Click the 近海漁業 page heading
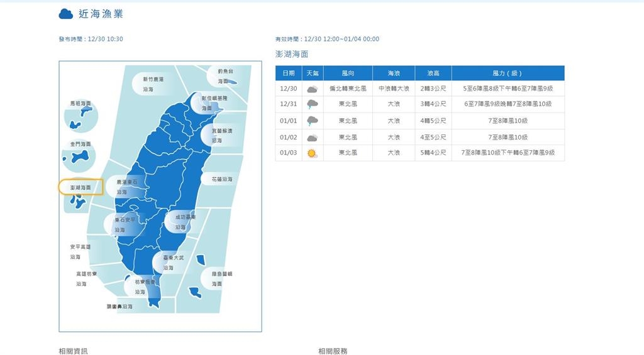644x355 pixels. (101, 14)
